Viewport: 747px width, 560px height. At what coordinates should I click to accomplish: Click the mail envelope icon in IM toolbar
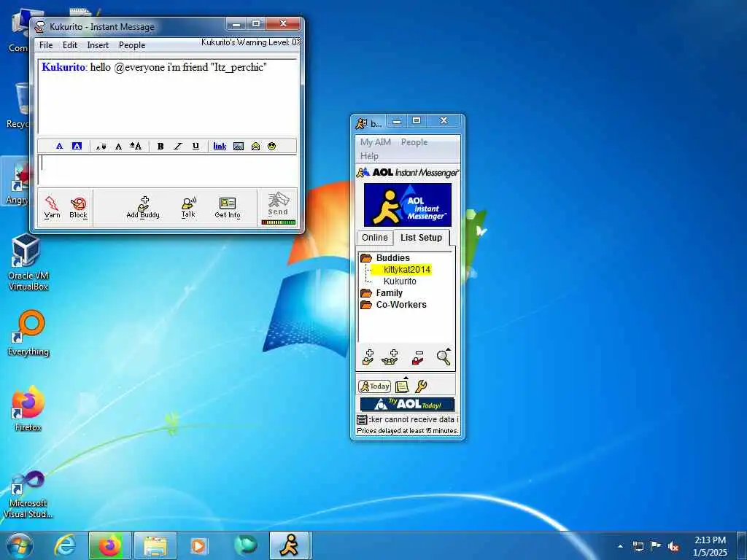(x=255, y=146)
